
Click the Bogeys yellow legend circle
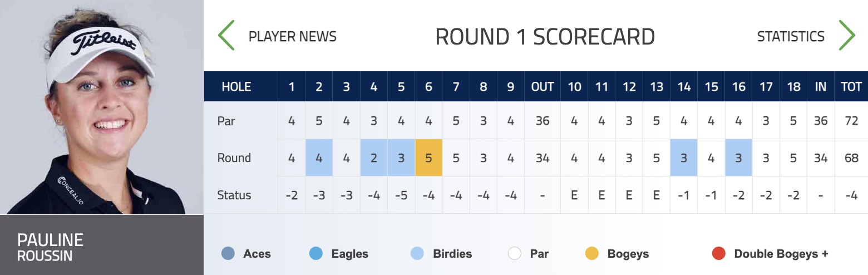[x=592, y=254]
